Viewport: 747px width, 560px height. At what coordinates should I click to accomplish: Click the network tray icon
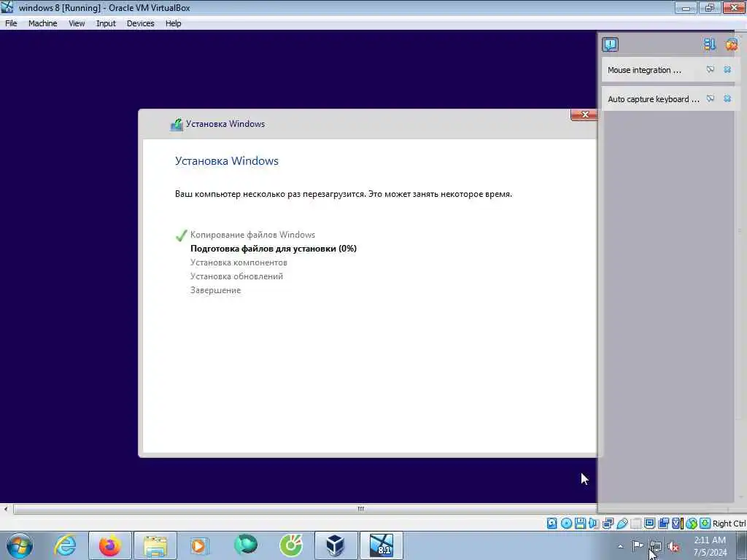click(x=656, y=546)
